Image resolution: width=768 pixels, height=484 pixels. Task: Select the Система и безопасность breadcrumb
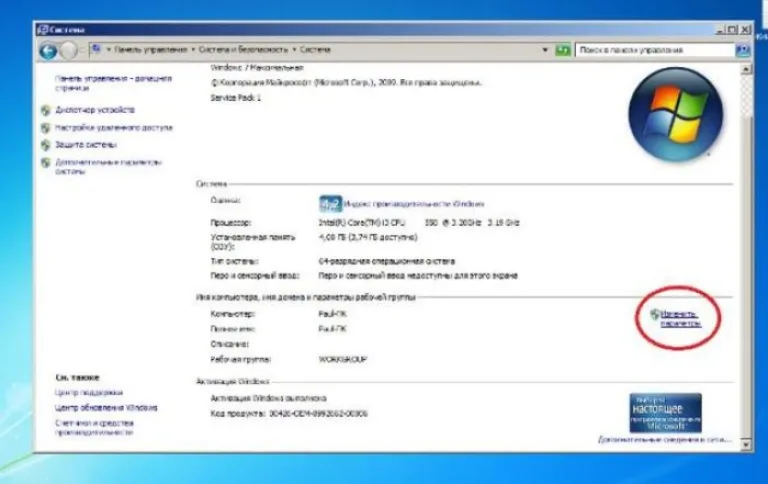[x=243, y=49]
